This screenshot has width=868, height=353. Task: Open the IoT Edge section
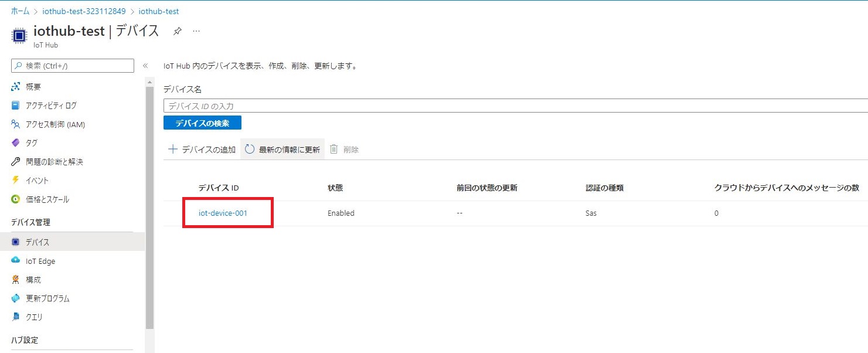point(40,260)
